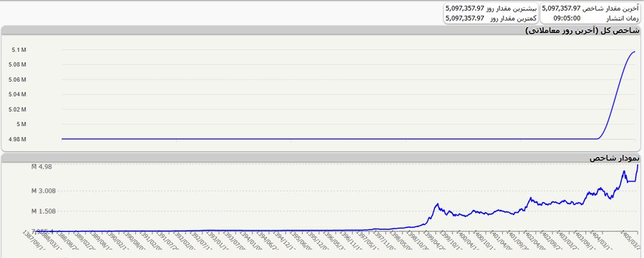Click the 5.02 M axis label

coord(17,110)
